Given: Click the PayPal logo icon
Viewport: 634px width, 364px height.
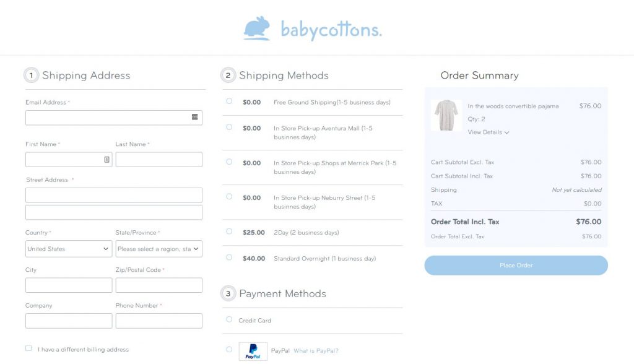Looking at the screenshot, I should [x=253, y=351].
